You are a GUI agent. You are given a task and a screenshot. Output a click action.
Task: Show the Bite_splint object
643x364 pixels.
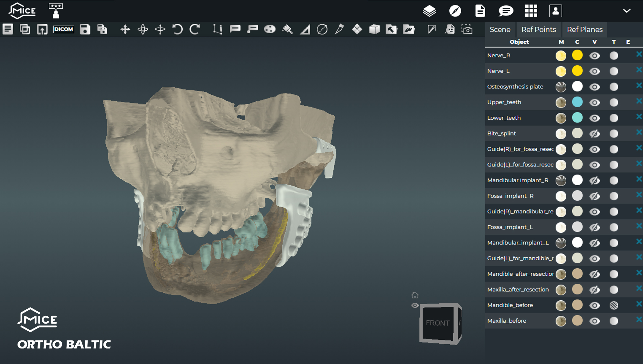tap(595, 134)
